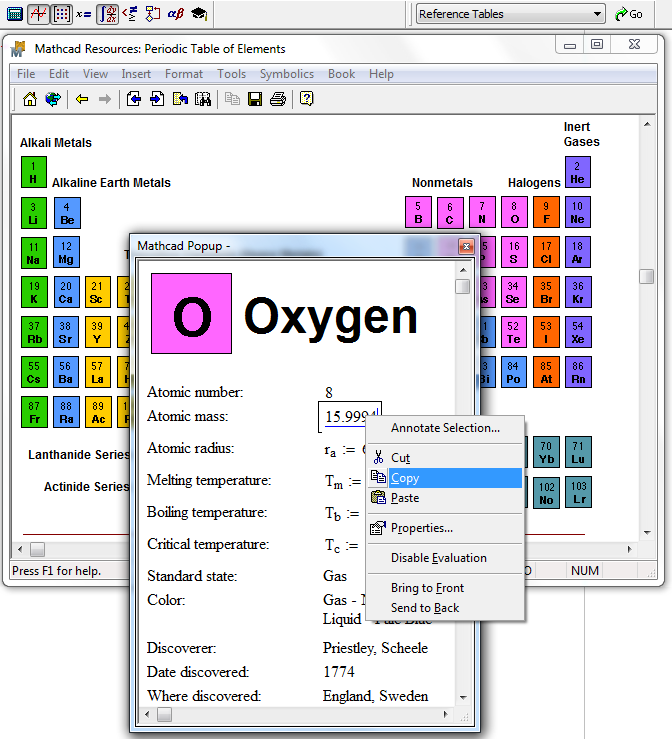Choose Cut in context menu
This screenshot has height=739, width=672.
445,458
